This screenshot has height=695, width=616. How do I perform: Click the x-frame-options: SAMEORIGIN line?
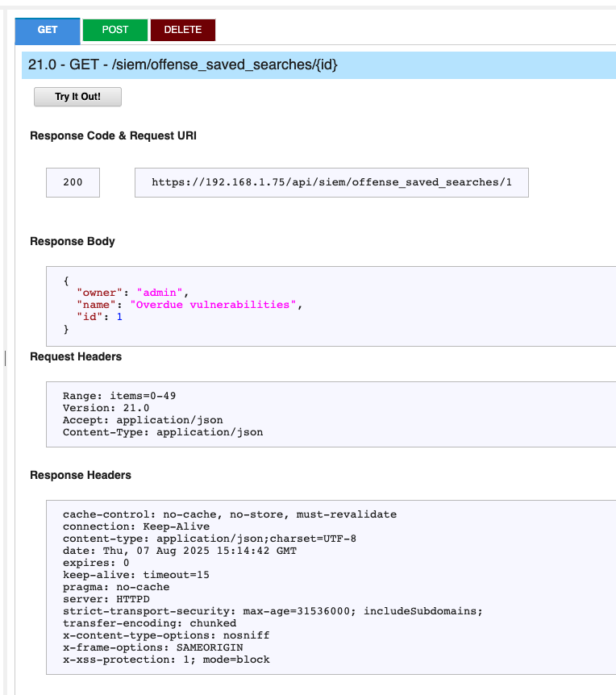(153, 647)
